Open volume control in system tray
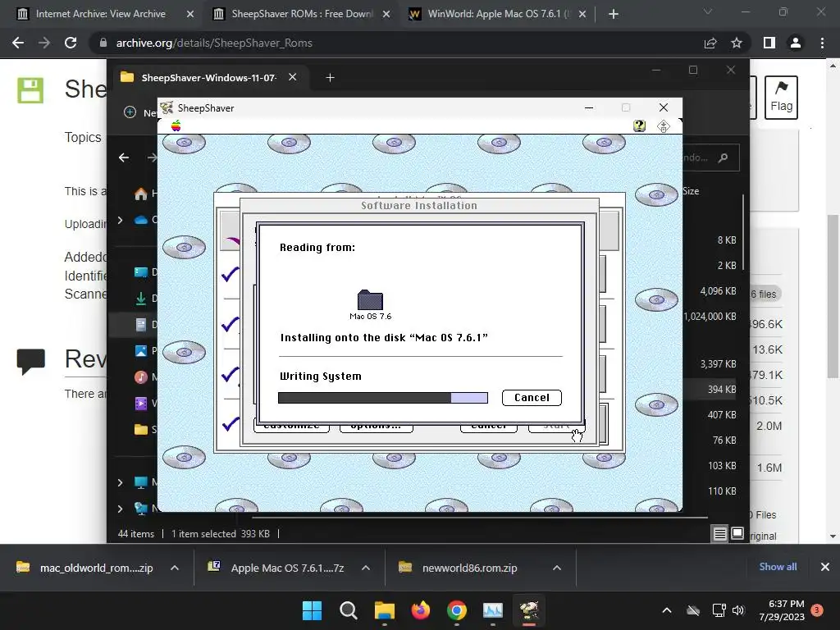840x630 pixels. pyautogui.click(x=739, y=610)
